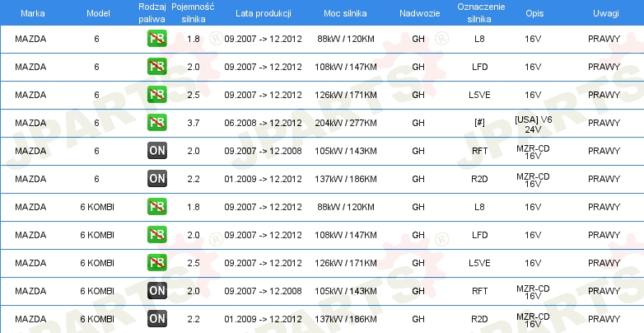Select the RFT engine code in the Mazda 6 sedan row

[480, 151]
